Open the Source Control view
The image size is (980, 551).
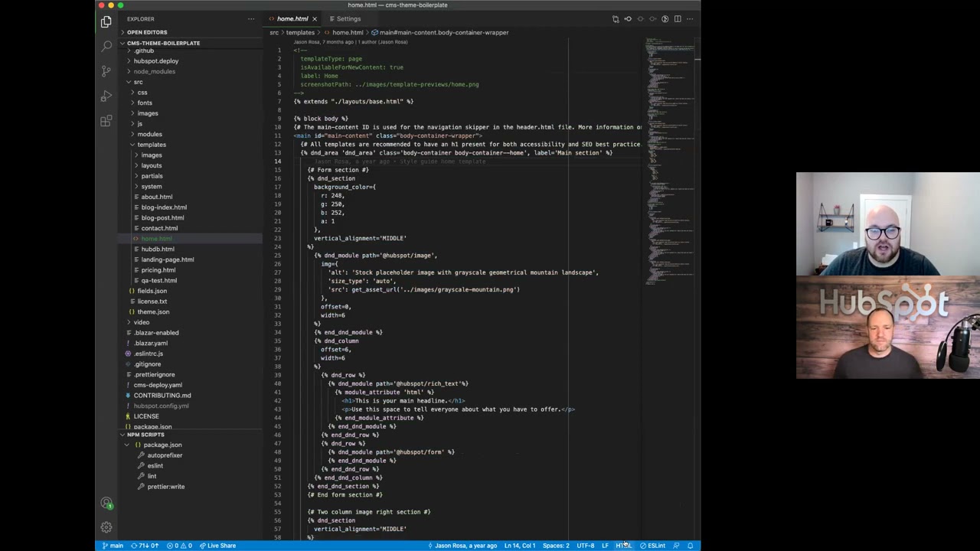pyautogui.click(x=106, y=71)
